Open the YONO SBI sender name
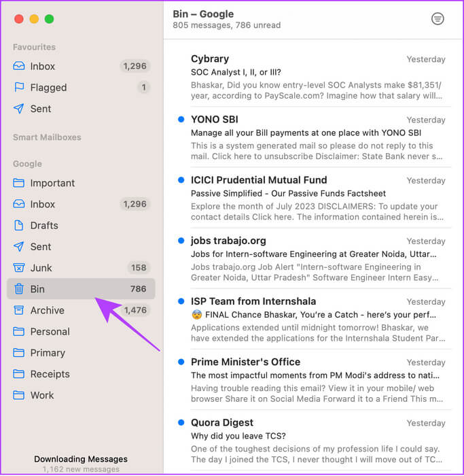This screenshot has width=464, height=476. pyautogui.click(x=215, y=119)
